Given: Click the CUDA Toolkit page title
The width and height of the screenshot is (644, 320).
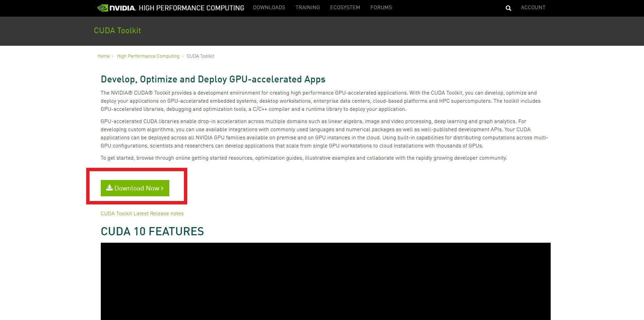Looking at the screenshot, I should point(117,31).
